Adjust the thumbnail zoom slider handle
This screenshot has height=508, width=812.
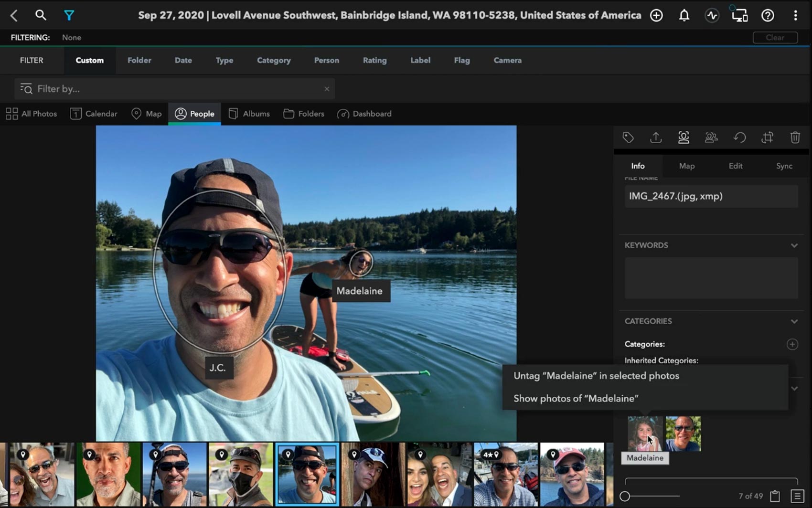tap(625, 496)
